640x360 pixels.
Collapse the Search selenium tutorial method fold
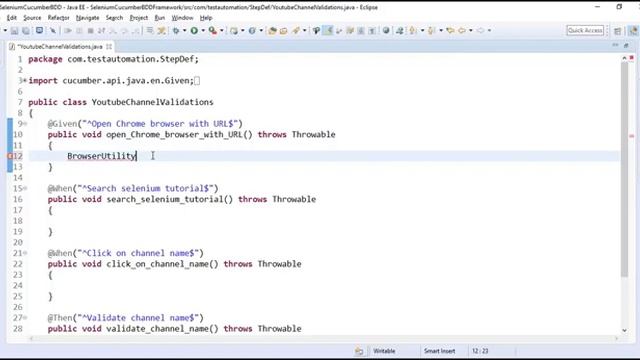[25, 188]
